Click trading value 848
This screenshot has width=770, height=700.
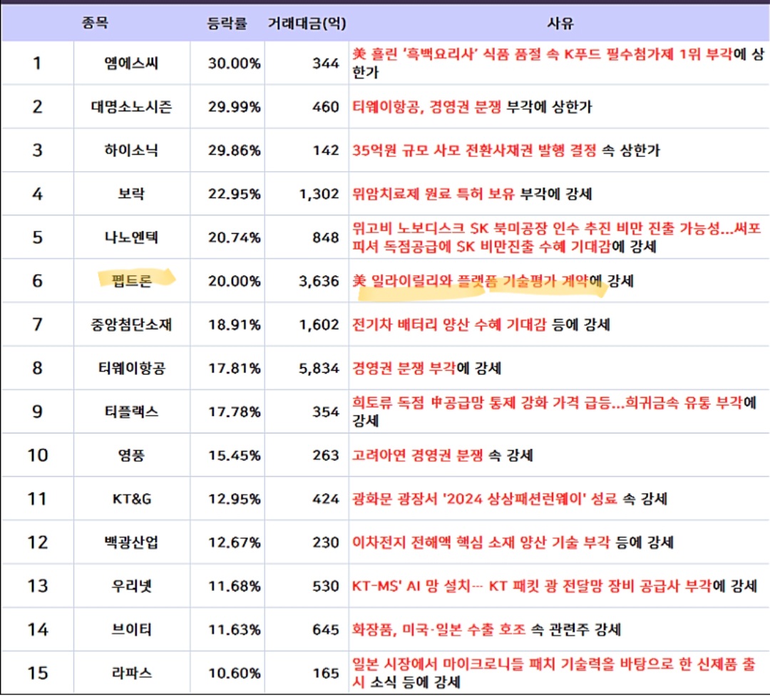(326, 237)
